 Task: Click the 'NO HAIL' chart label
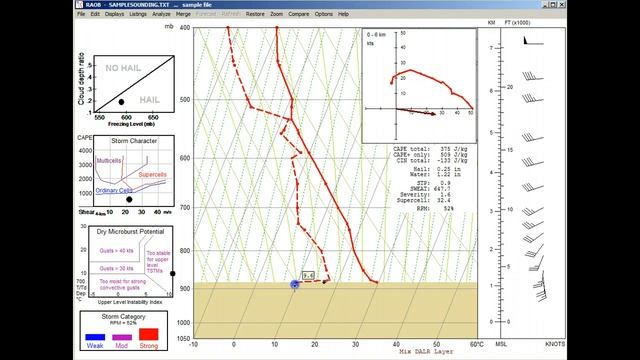pos(123,68)
